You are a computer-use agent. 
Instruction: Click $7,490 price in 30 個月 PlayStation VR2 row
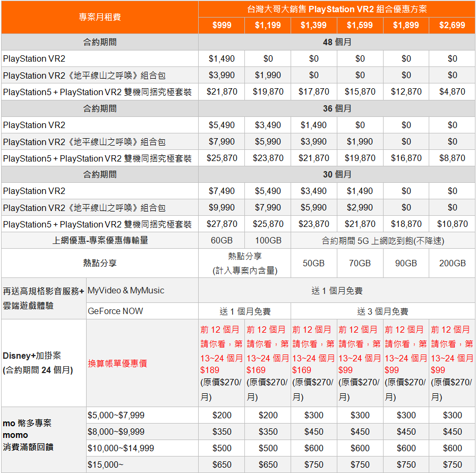[222, 191]
